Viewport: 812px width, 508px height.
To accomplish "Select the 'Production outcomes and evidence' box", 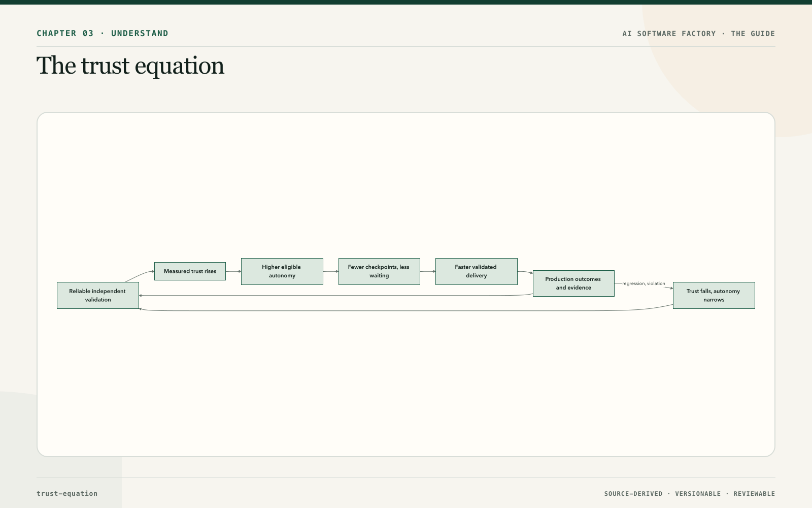I will click(573, 283).
